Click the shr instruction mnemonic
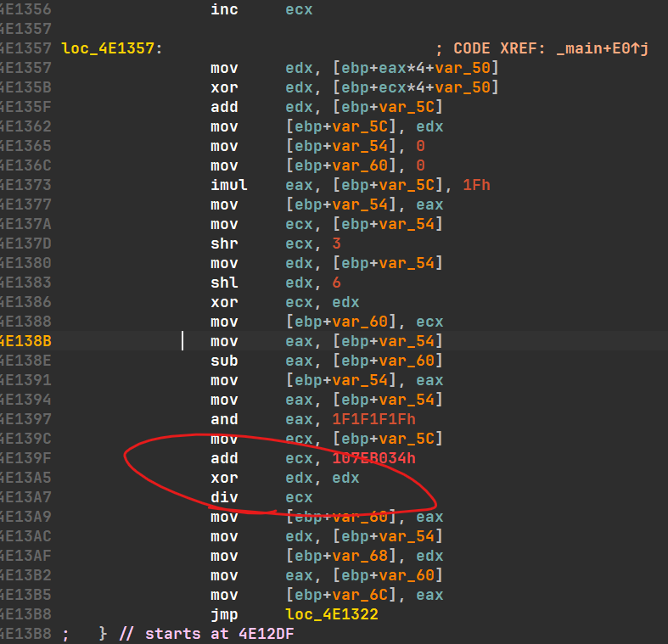 click(224, 244)
